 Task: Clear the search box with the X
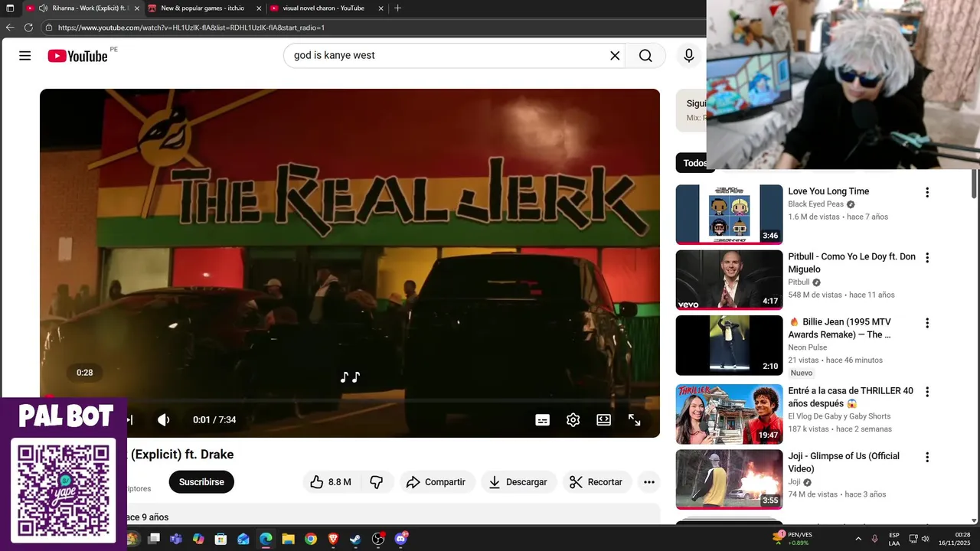pyautogui.click(x=615, y=56)
